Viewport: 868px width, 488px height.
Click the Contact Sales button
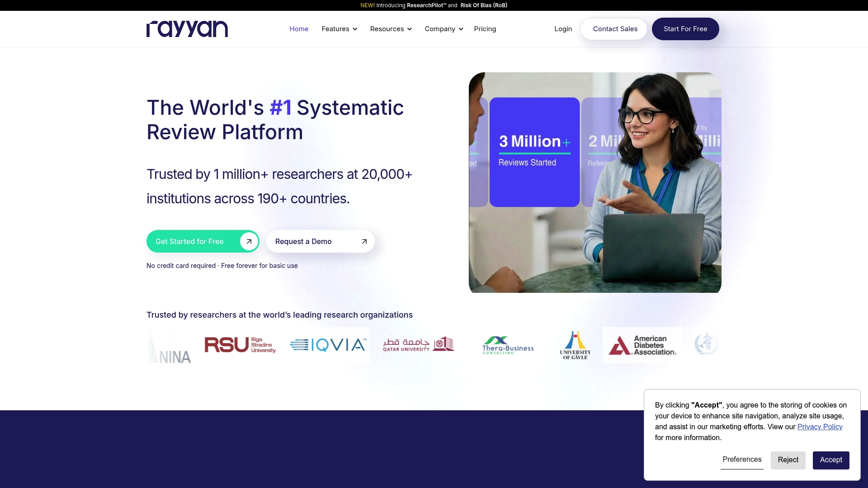click(x=613, y=29)
